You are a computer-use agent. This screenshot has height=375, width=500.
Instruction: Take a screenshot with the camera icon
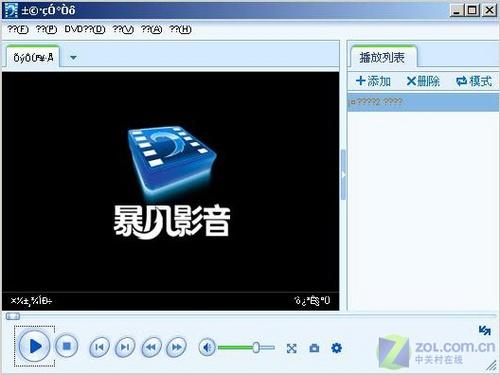point(314,348)
